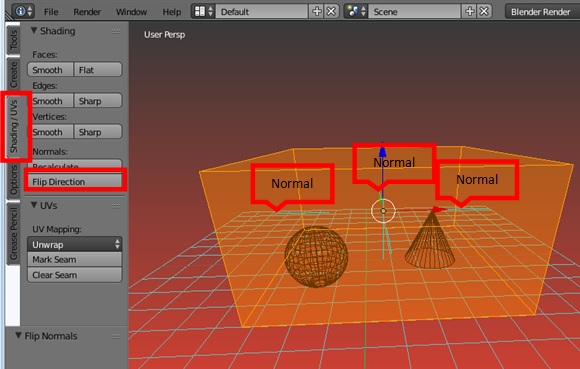This screenshot has height=369, width=580.
Task: Click the scene browse icon
Action: pos(356,11)
